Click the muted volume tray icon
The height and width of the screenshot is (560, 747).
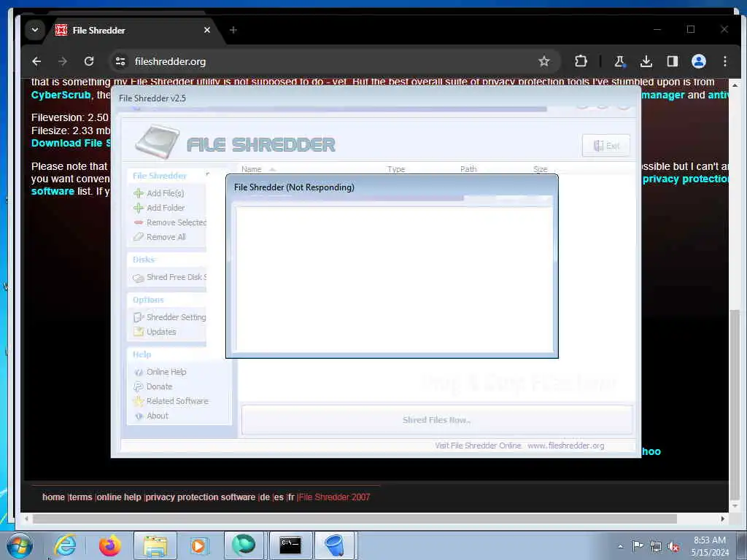[x=673, y=546]
